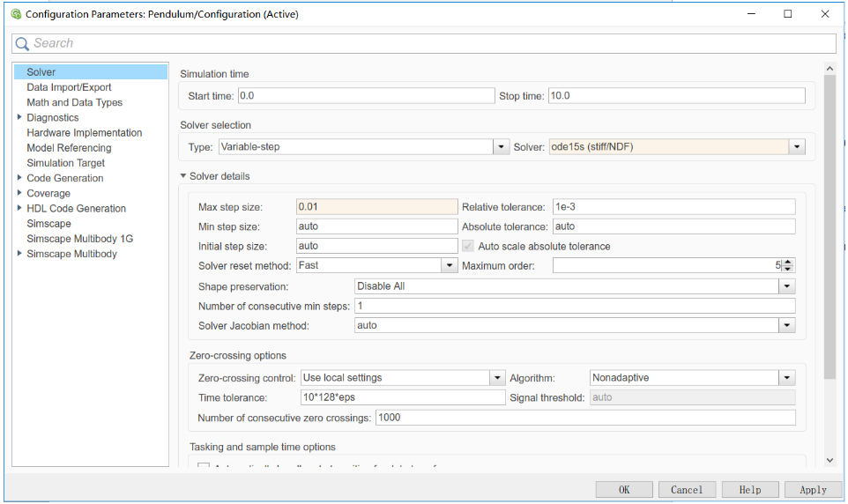Open the Solver Jacobian method dropdown
Image resolution: width=848 pixels, height=504 pixels.
pos(575,325)
